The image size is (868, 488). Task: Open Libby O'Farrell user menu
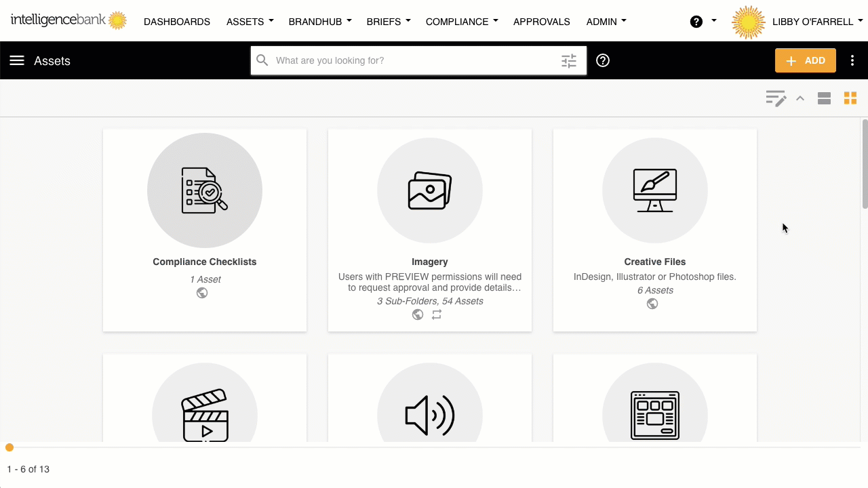pos(818,22)
